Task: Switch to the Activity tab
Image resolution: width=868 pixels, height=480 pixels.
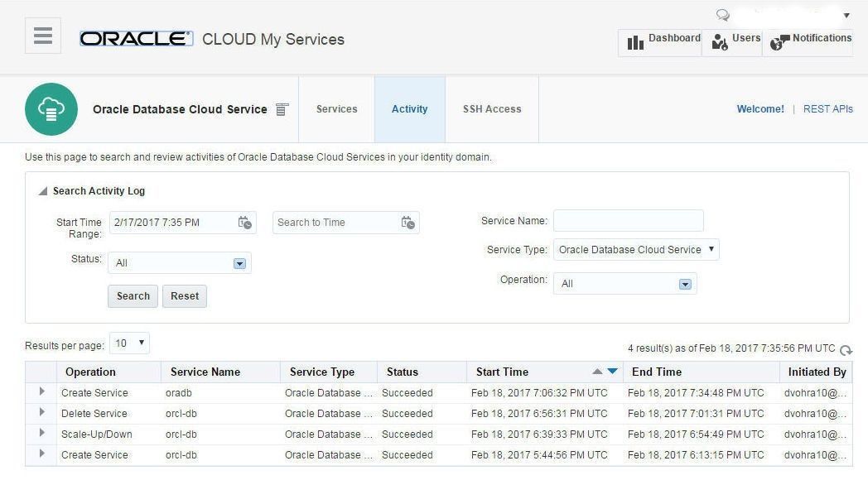Action: pyautogui.click(x=410, y=109)
